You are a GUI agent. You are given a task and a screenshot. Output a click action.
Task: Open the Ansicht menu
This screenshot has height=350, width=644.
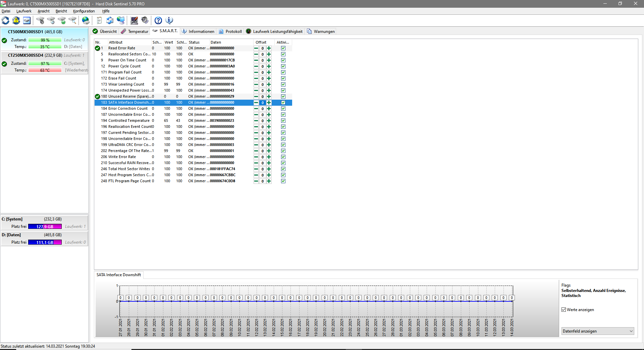pyautogui.click(x=44, y=11)
